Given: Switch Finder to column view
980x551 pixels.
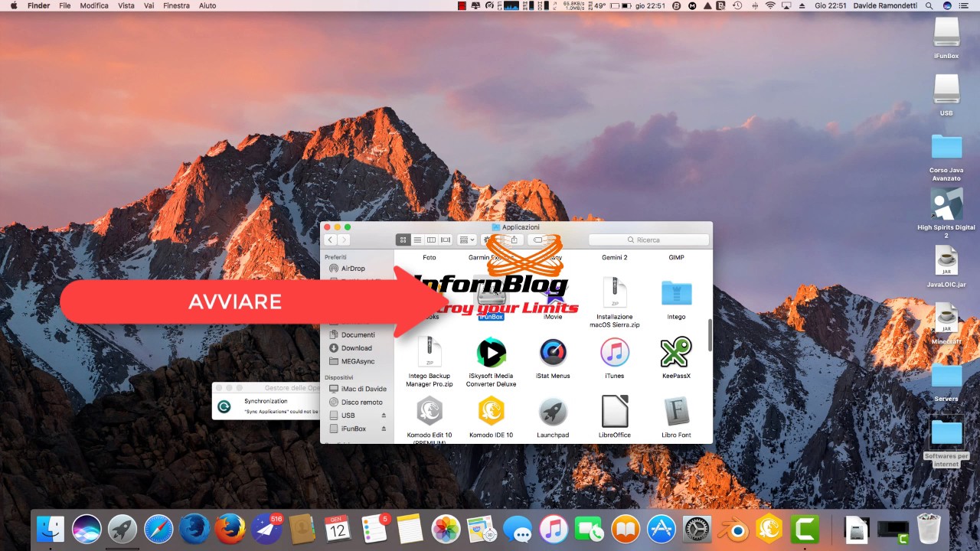Looking at the screenshot, I should (431, 240).
